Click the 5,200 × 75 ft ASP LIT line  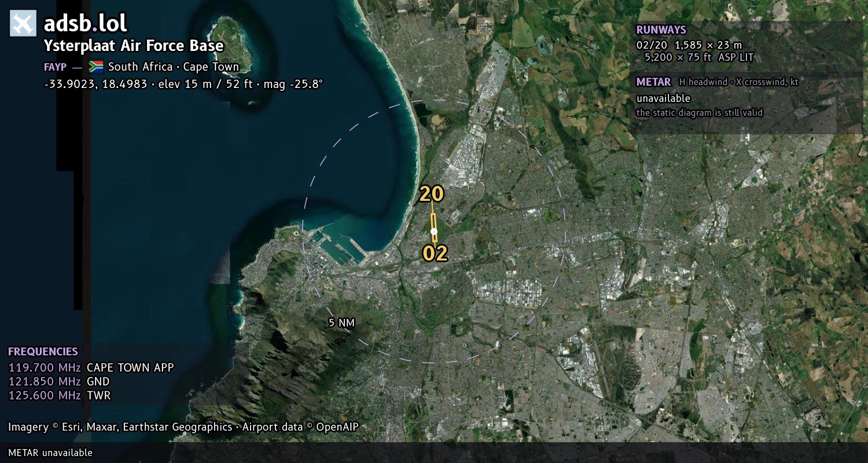coord(699,57)
